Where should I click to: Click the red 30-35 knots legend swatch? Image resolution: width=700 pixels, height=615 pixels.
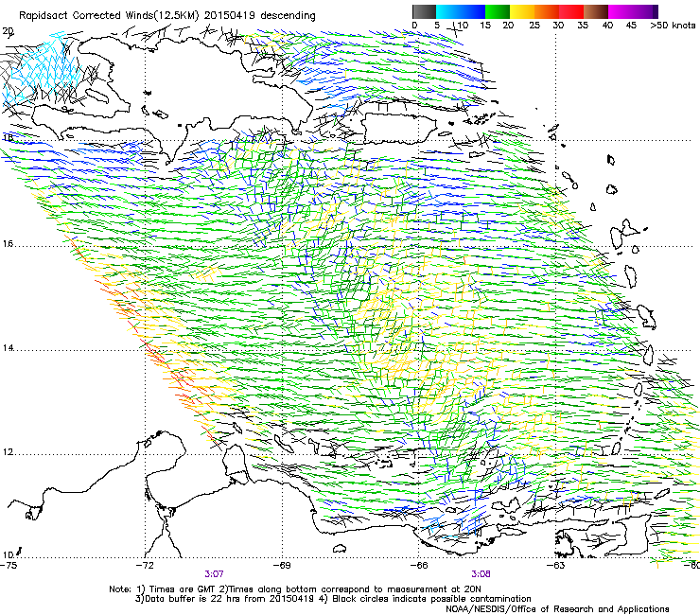(571, 11)
